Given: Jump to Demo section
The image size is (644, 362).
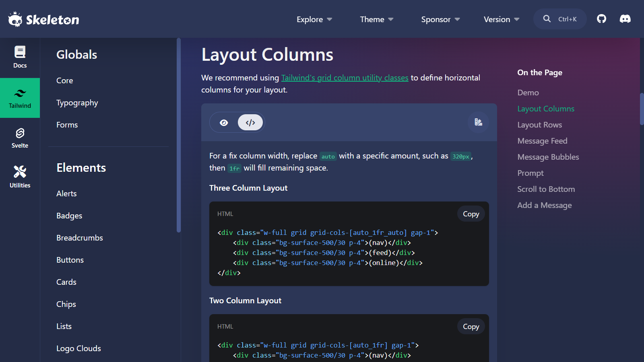Looking at the screenshot, I should [528, 93].
